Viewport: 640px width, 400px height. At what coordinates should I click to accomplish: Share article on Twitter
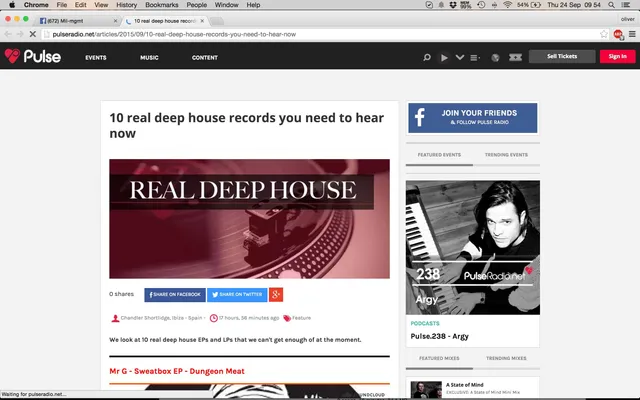pos(237,295)
